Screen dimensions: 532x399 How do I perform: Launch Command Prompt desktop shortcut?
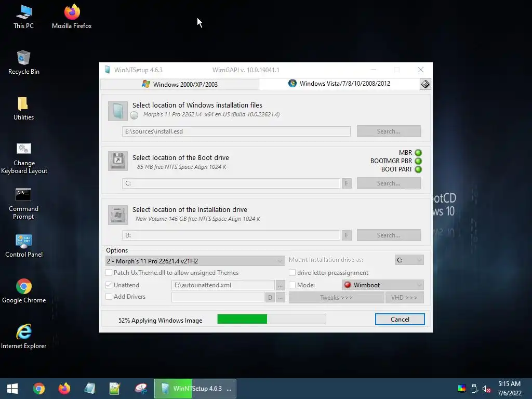23,204
